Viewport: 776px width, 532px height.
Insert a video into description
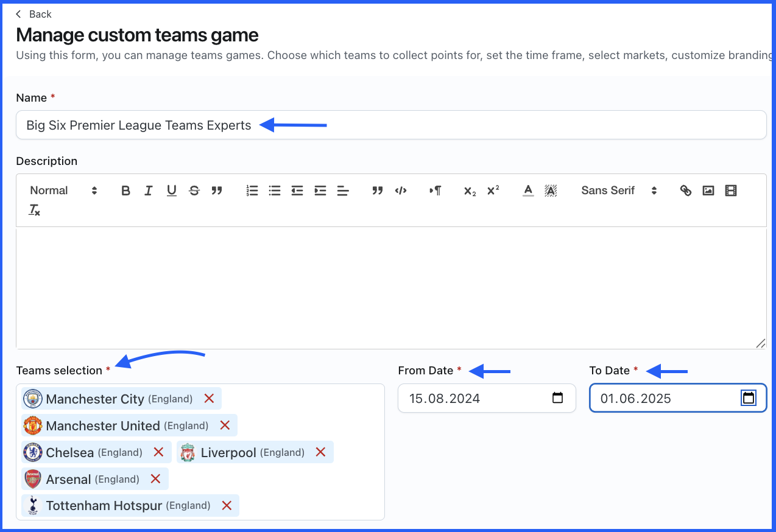731,191
